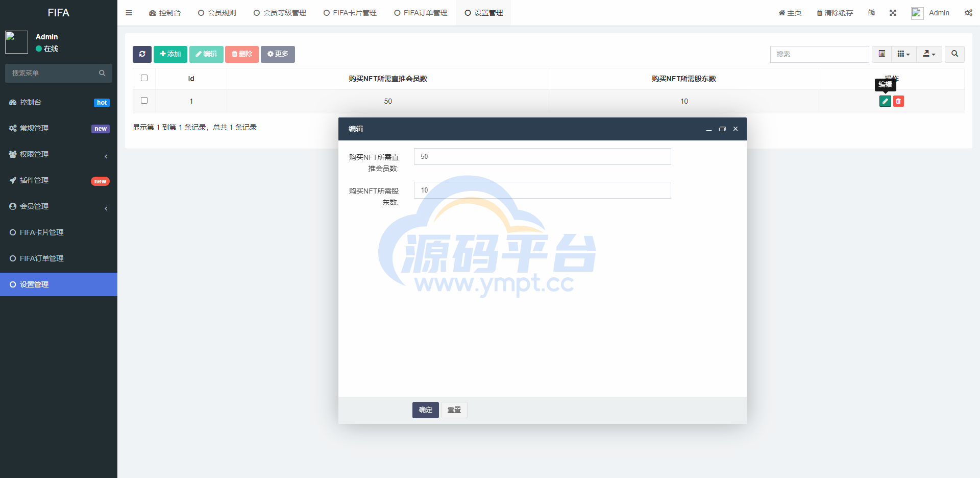The width and height of the screenshot is (980, 478).
Task: Toggle fullscreen mode icon
Action: pos(893,13)
